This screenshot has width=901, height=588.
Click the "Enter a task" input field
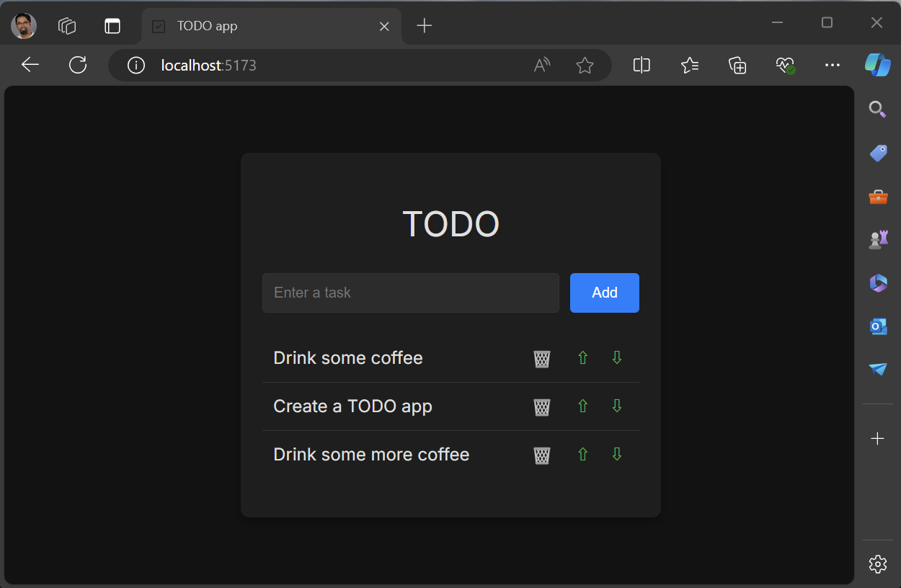pos(410,293)
